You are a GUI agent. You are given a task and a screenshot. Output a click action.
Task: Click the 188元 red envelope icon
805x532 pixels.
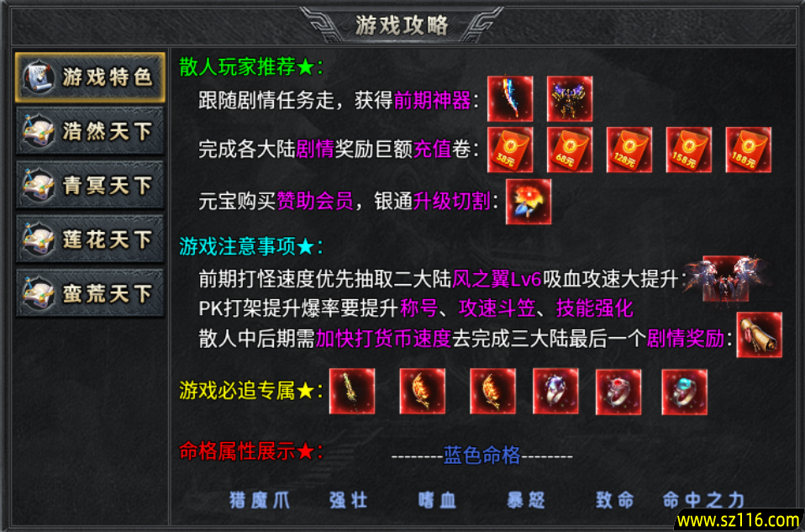click(x=748, y=150)
